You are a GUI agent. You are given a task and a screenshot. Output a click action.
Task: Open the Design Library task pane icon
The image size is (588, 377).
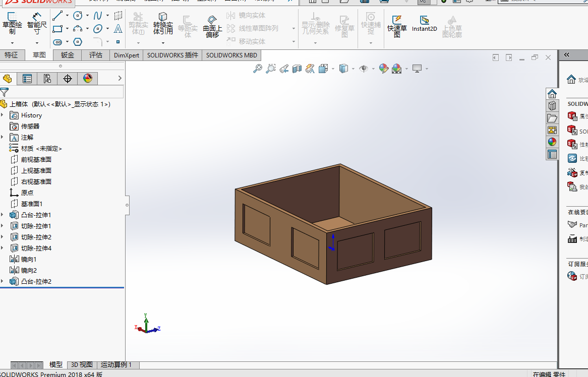point(552,106)
